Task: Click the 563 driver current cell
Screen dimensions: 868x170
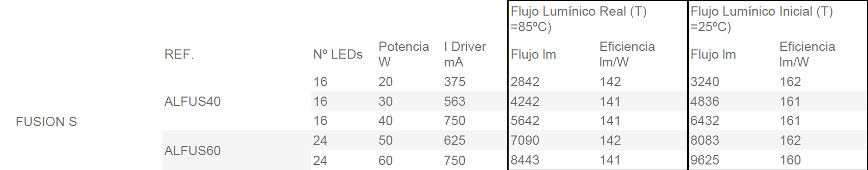Action: click(x=454, y=101)
